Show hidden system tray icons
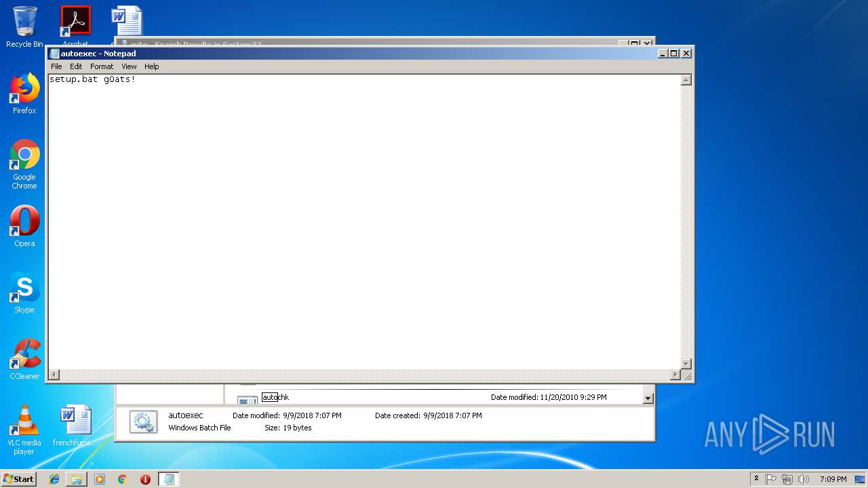The width and height of the screenshot is (868, 488). coord(756,479)
